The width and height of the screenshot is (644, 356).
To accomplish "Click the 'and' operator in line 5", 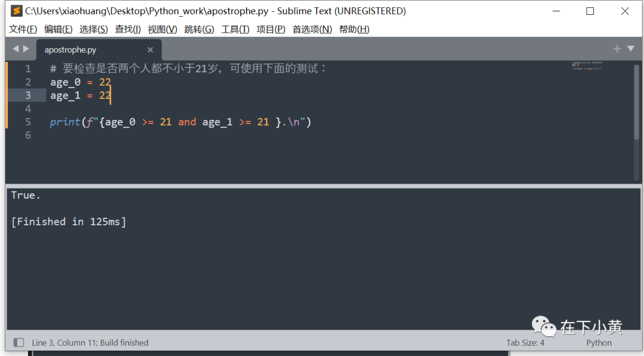I will (187, 122).
